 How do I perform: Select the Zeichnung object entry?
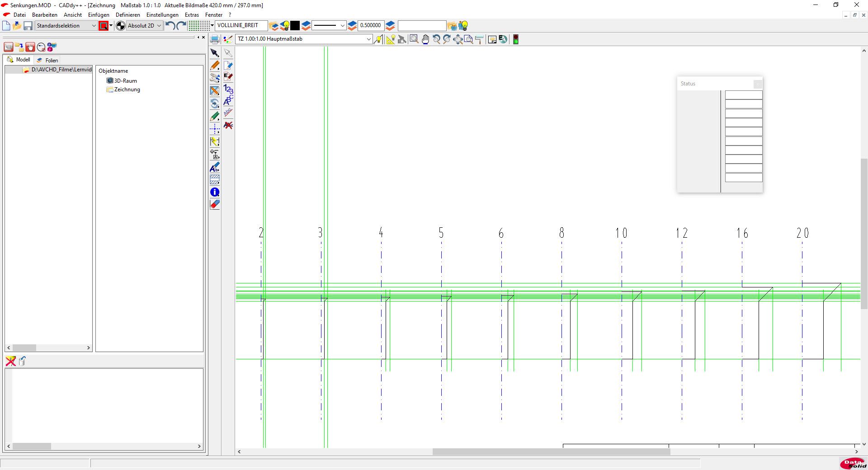click(x=127, y=89)
